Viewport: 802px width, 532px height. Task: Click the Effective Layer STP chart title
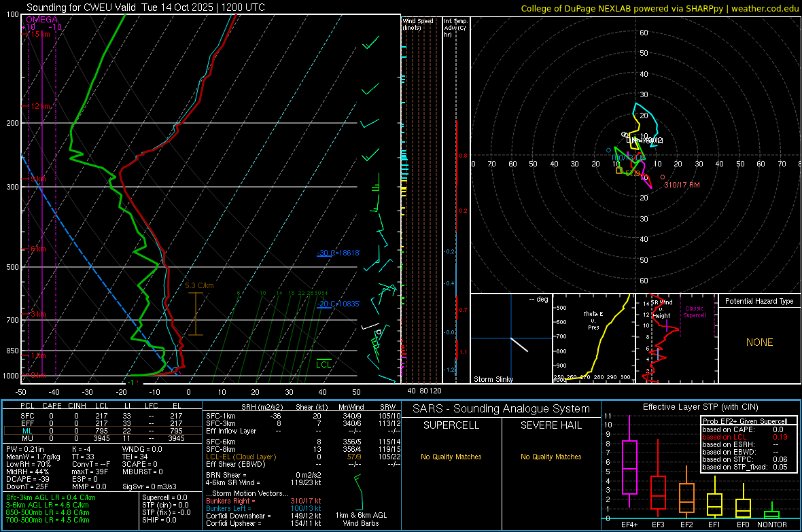pos(700,407)
